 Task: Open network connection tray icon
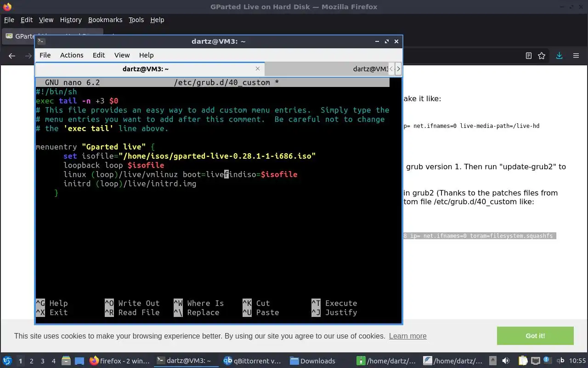[x=535, y=361]
